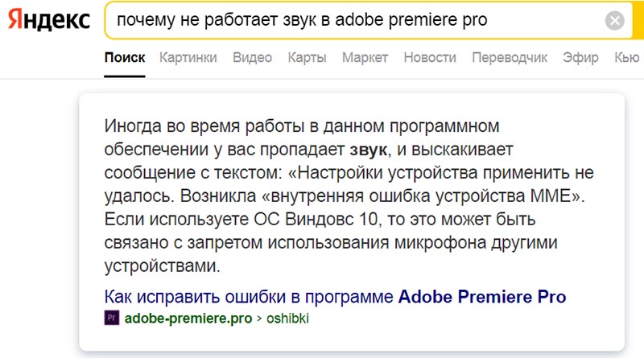
Task: Click the oshibki breadcrumb link
Action: point(287,318)
